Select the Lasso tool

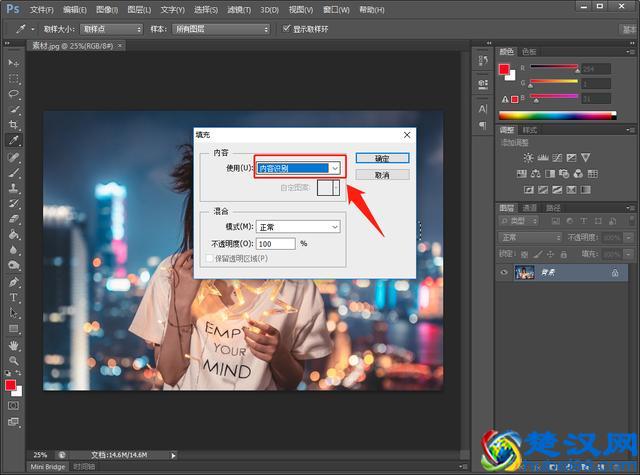[x=14, y=93]
